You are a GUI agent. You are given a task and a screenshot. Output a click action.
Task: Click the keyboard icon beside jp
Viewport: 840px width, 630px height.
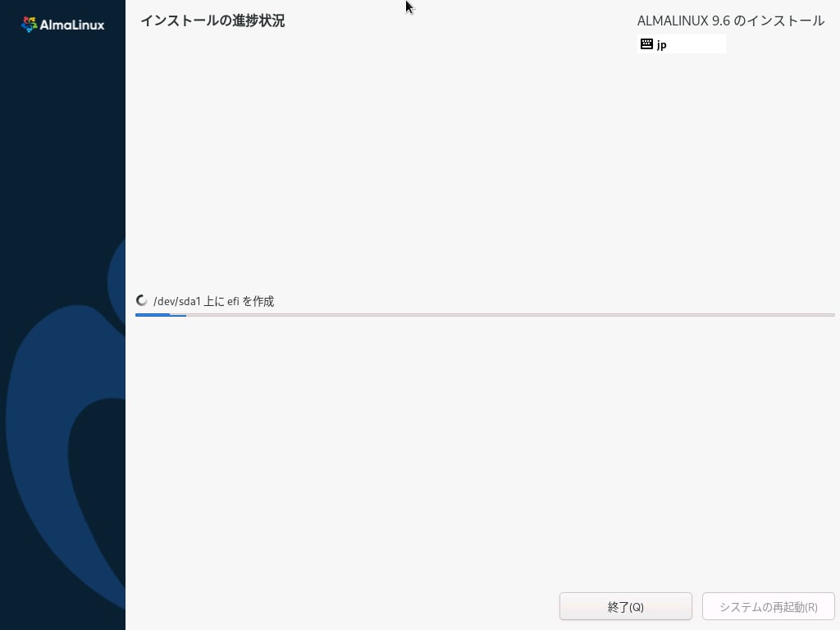[646, 44]
